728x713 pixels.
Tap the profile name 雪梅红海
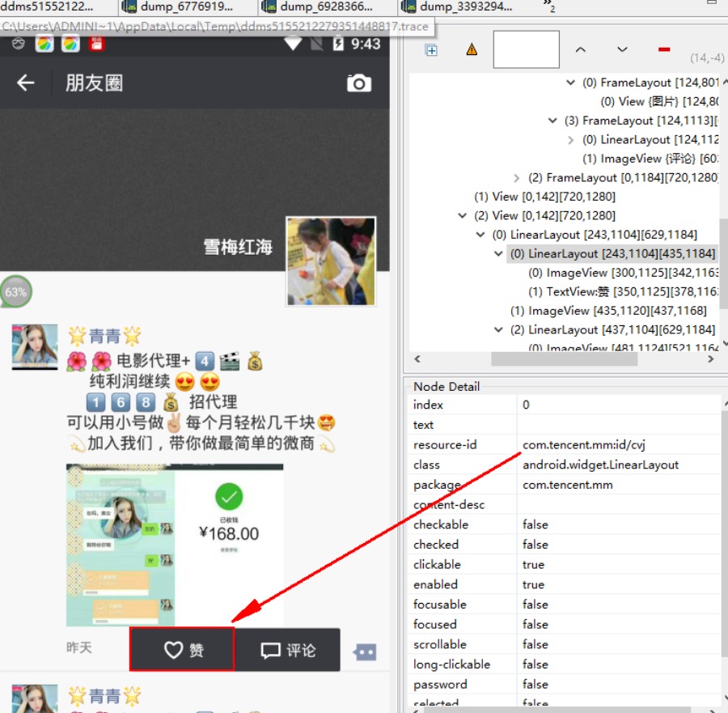coord(238,247)
